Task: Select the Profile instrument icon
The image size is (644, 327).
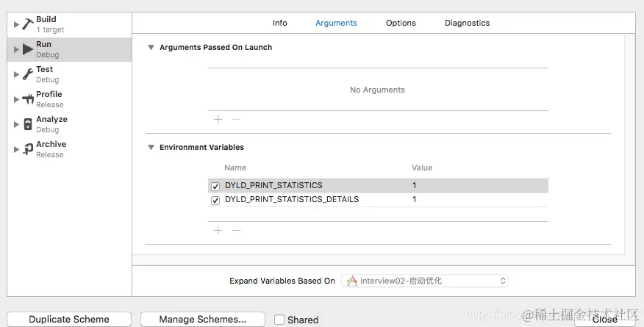Action: tap(27, 99)
